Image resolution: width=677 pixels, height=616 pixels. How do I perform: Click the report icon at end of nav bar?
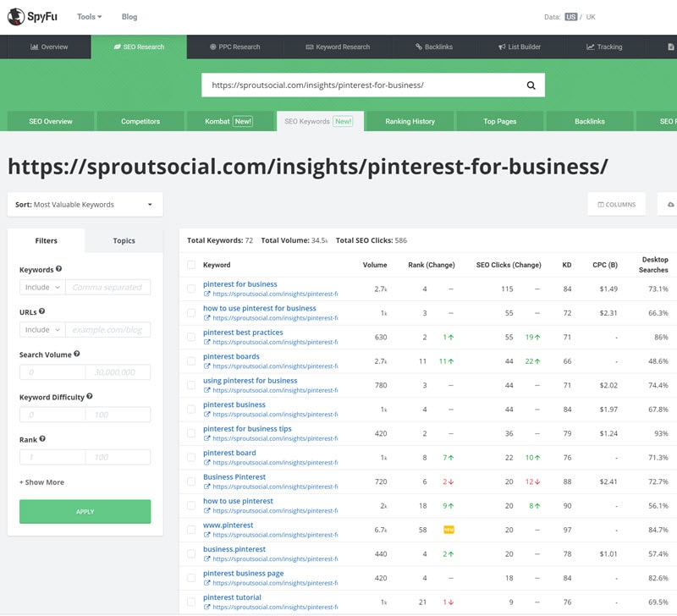click(670, 47)
